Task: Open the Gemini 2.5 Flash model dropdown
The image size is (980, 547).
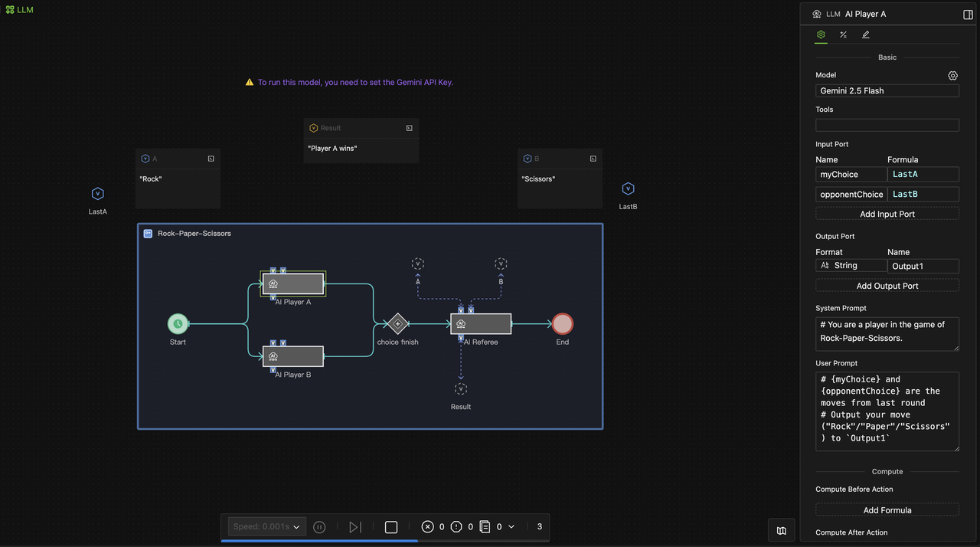Action: coord(887,90)
